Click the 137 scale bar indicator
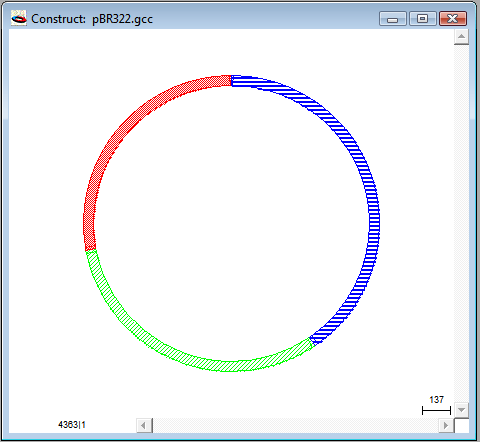The width and height of the screenshot is (480, 442). pyautogui.click(x=436, y=405)
